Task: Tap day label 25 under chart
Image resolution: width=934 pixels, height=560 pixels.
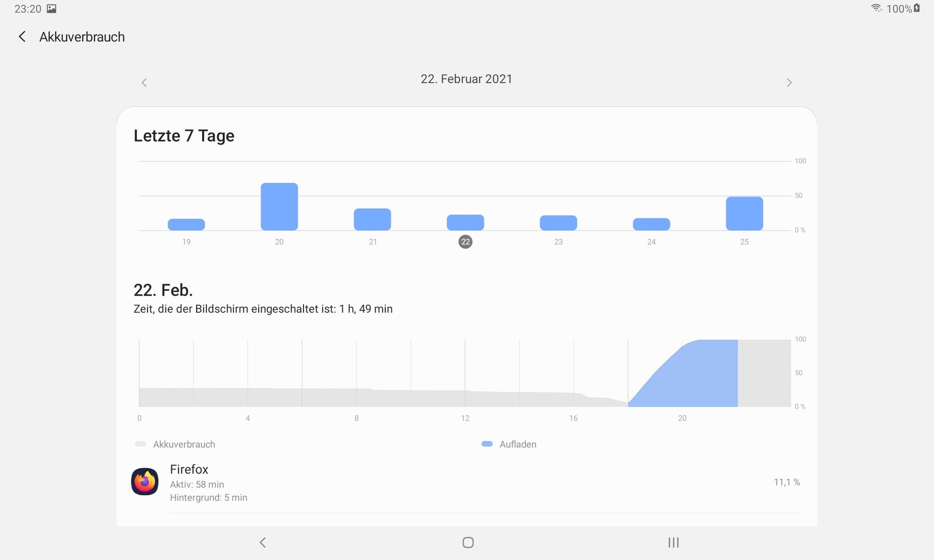Action: click(x=744, y=242)
